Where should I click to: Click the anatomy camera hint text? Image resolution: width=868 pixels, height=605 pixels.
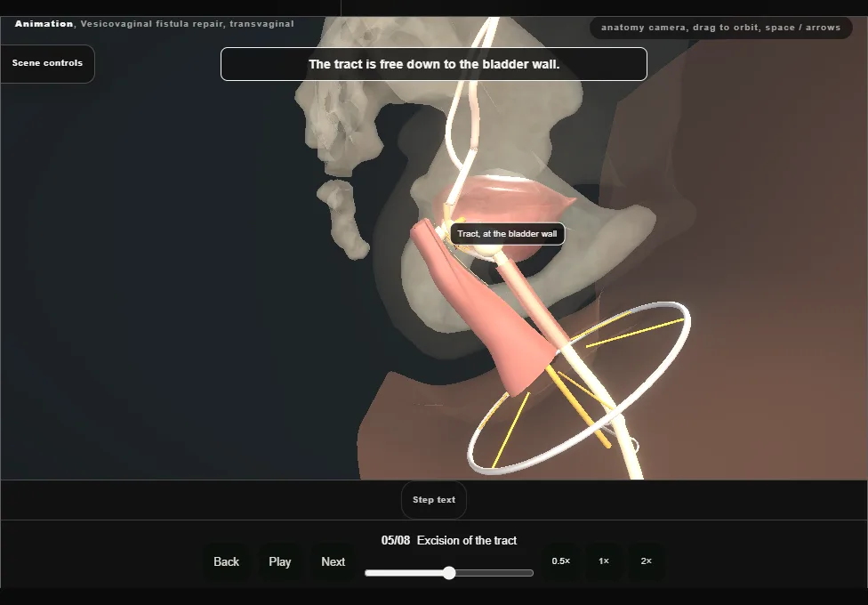(x=720, y=28)
